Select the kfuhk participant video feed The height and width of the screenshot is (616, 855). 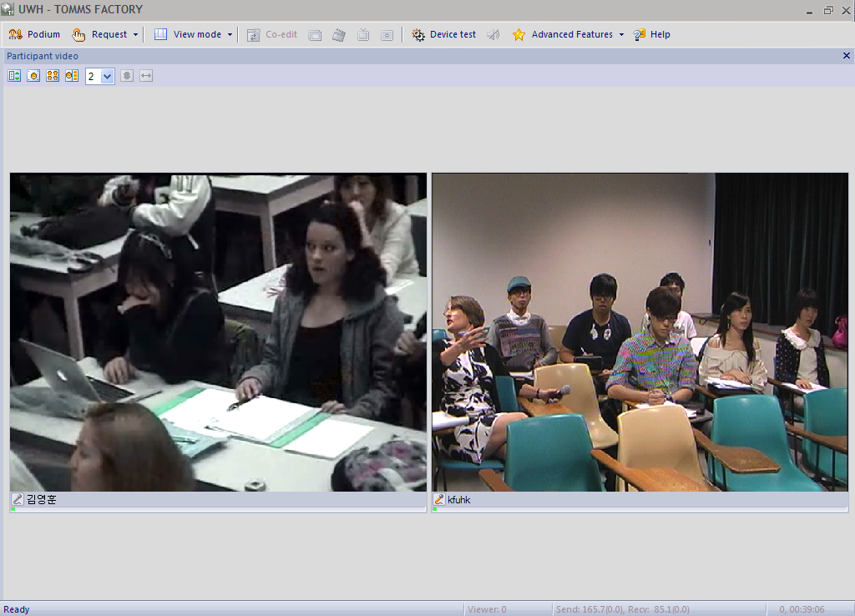click(640, 332)
